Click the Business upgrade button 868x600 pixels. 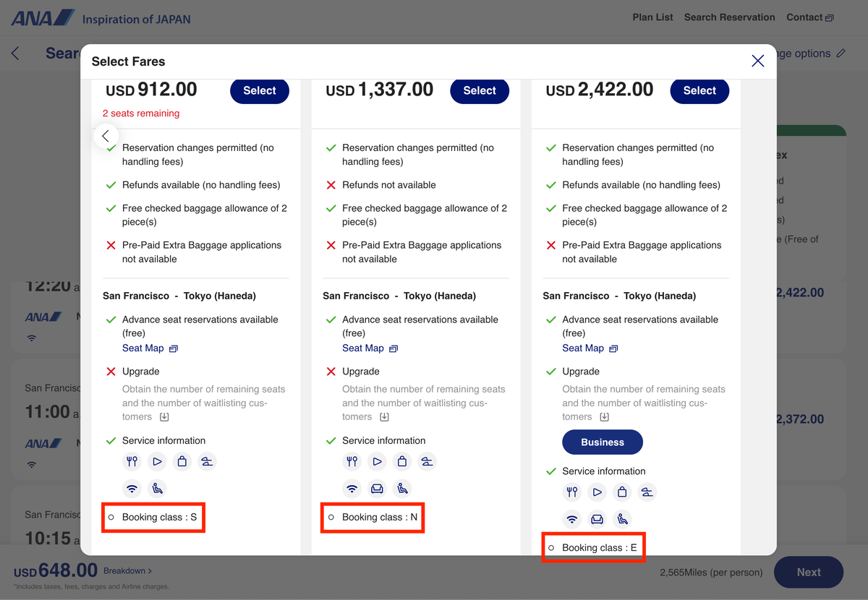point(602,442)
